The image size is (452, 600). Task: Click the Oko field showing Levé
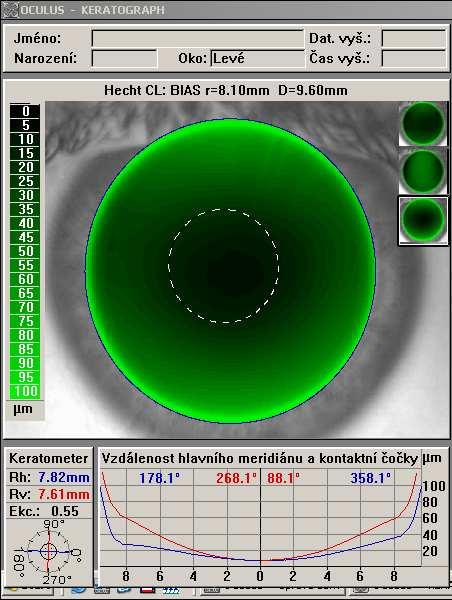click(x=257, y=59)
